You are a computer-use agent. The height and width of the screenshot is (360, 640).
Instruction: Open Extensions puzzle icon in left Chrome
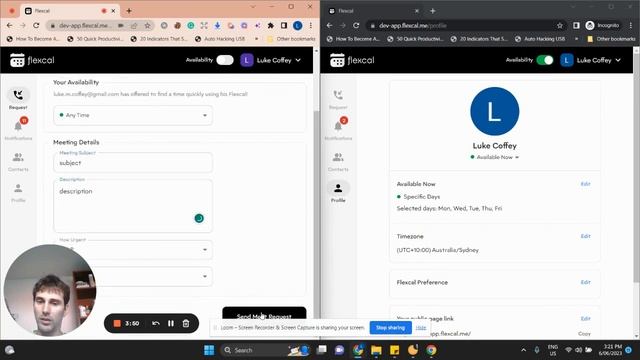click(x=271, y=25)
